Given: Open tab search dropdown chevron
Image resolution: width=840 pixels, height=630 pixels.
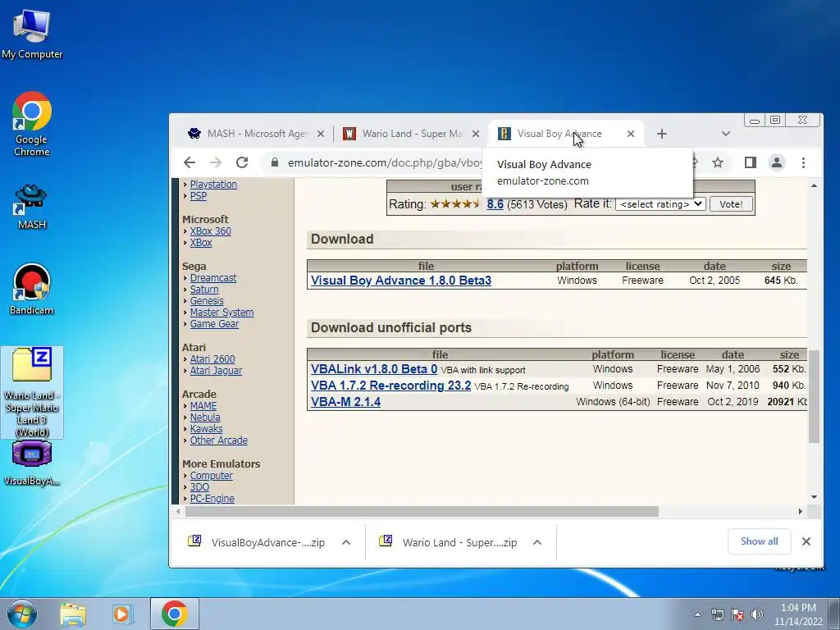Looking at the screenshot, I should pos(726,134).
